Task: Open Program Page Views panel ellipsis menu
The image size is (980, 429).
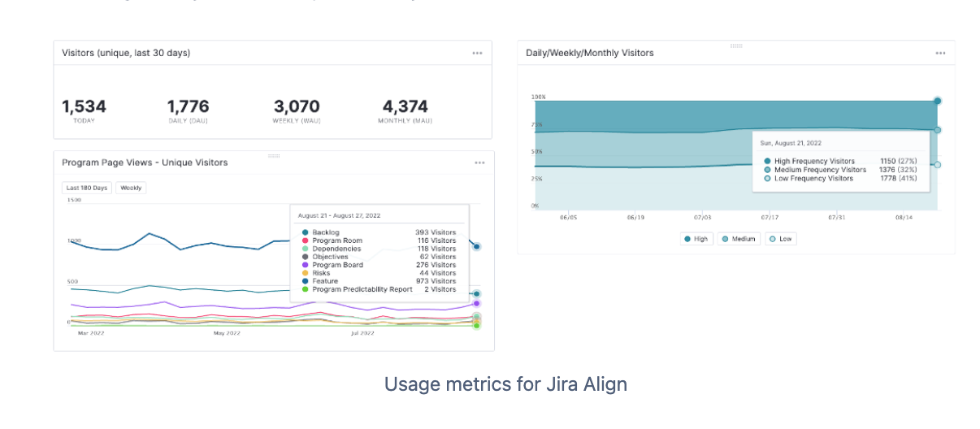Action: pos(479,162)
